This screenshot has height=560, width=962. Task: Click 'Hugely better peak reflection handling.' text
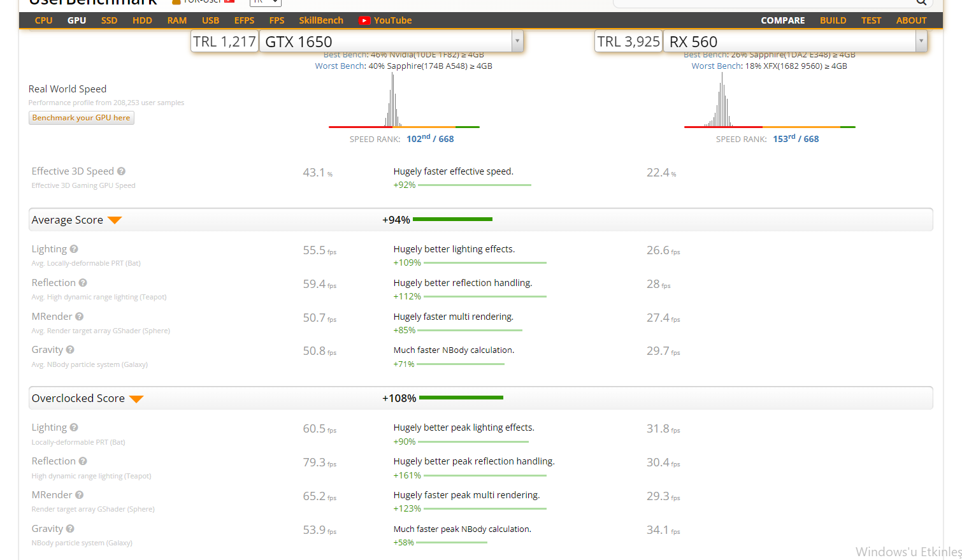pyautogui.click(x=474, y=461)
